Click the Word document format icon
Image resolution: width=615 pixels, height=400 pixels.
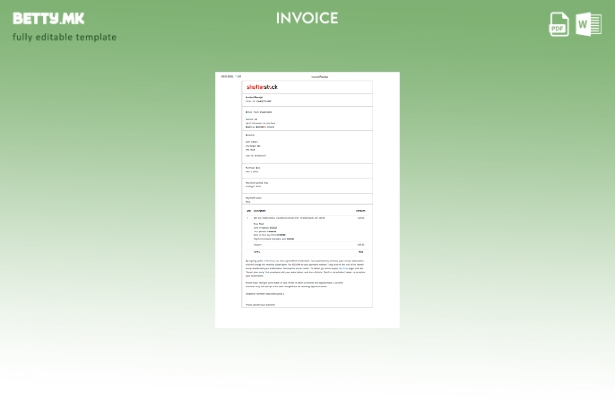(589, 24)
